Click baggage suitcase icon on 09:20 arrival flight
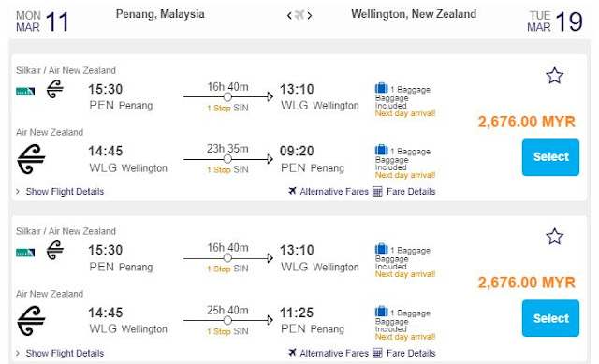 (x=381, y=150)
